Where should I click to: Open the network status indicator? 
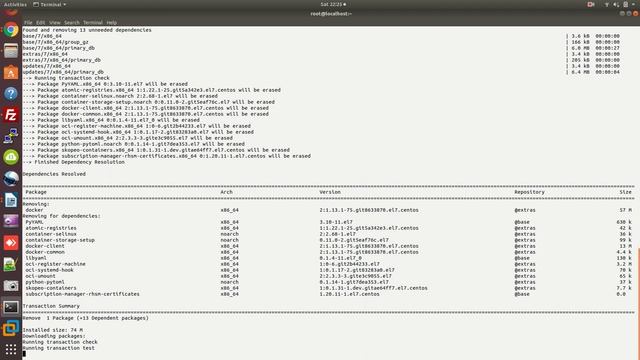pos(607,4)
